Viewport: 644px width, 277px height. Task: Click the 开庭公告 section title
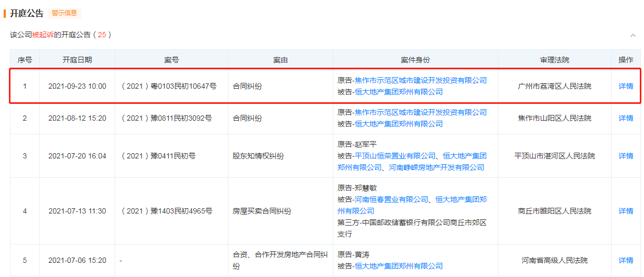tap(26, 13)
